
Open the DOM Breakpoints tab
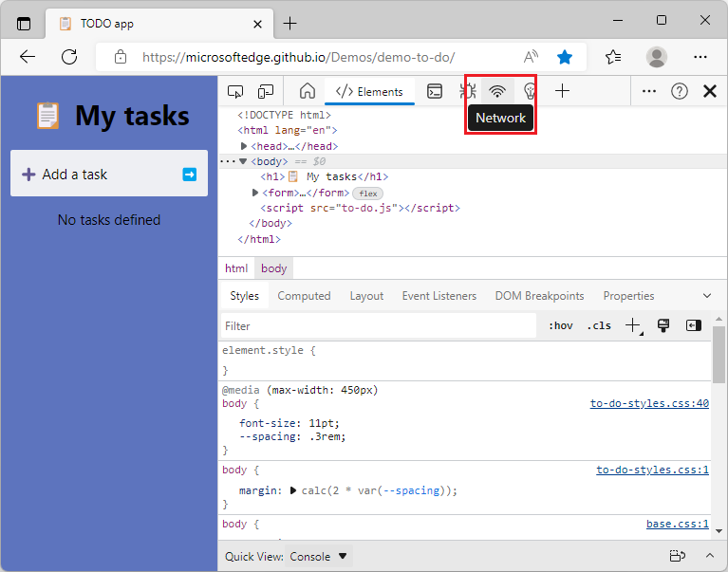coord(539,296)
